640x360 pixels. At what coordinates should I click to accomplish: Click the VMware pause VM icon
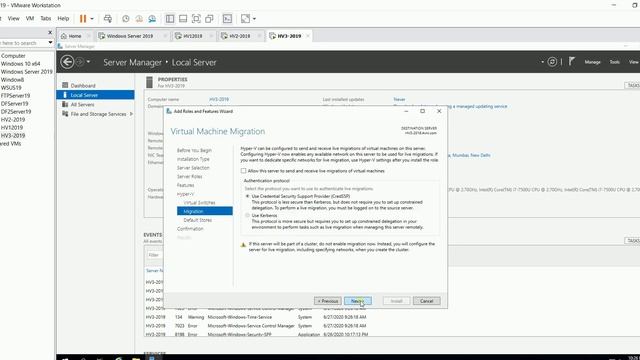click(83, 19)
